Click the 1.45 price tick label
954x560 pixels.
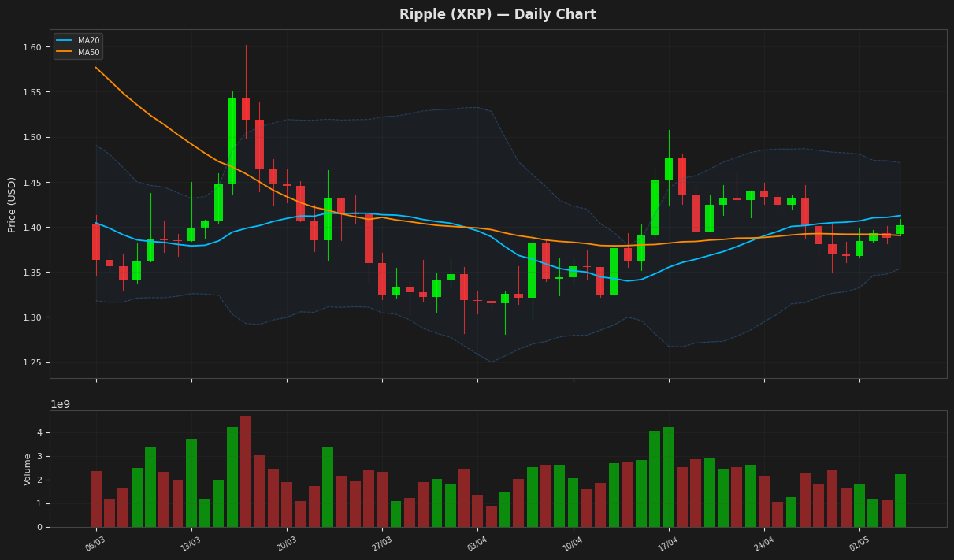32,183
